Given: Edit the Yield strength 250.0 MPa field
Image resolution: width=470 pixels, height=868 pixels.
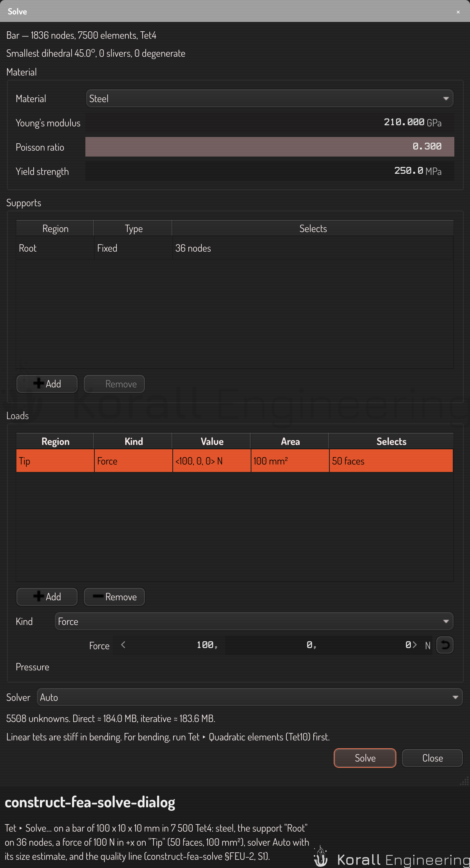Looking at the screenshot, I should coord(269,171).
